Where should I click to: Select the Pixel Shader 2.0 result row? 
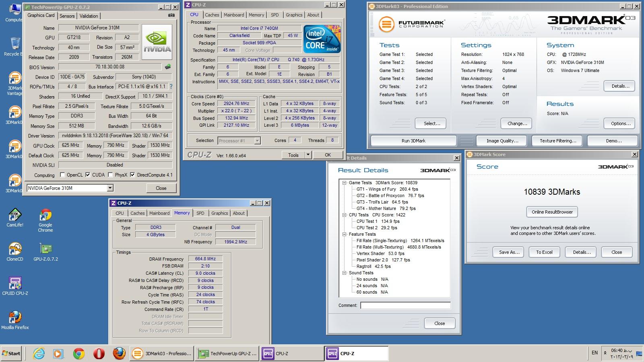[x=383, y=260]
